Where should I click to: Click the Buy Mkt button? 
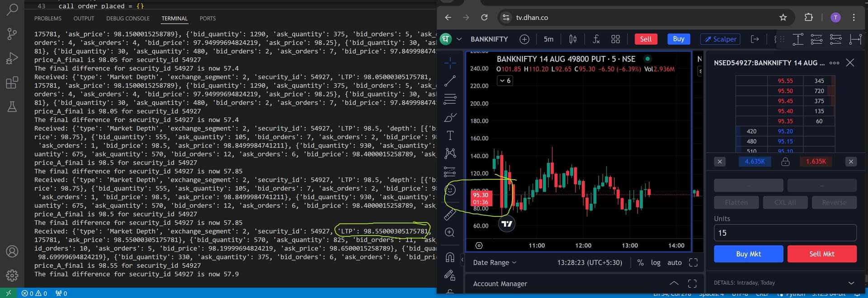[748, 254]
